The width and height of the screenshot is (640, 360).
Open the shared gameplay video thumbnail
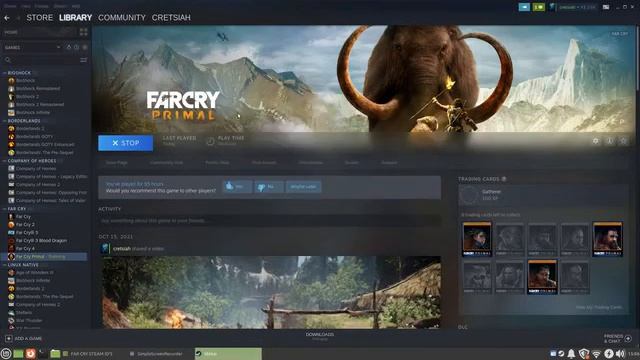tap(271, 292)
